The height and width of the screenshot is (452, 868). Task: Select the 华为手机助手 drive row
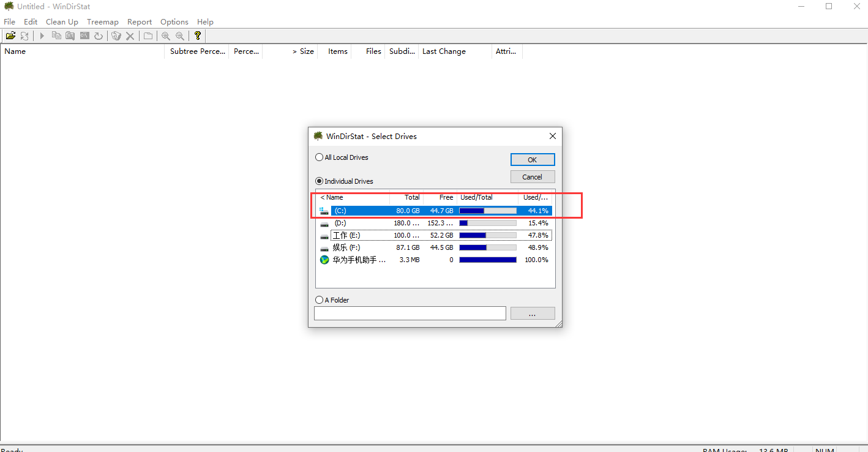pos(435,260)
